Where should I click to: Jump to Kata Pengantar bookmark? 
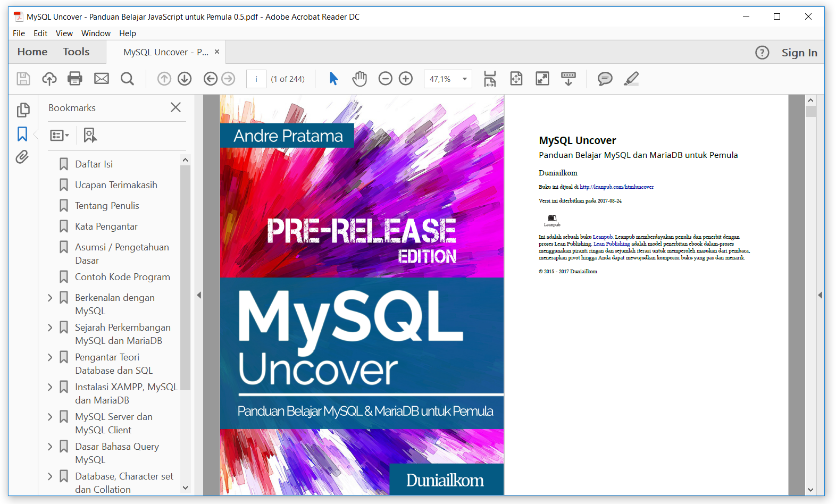tap(106, 226)
